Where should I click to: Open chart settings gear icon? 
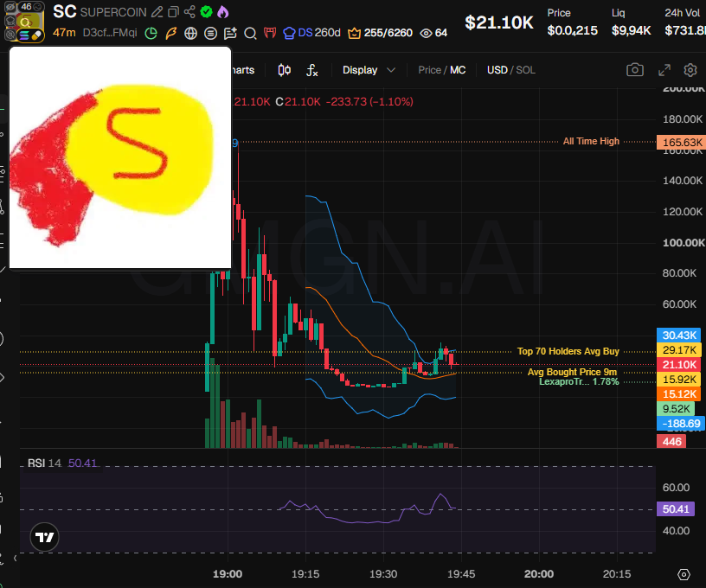690,70
